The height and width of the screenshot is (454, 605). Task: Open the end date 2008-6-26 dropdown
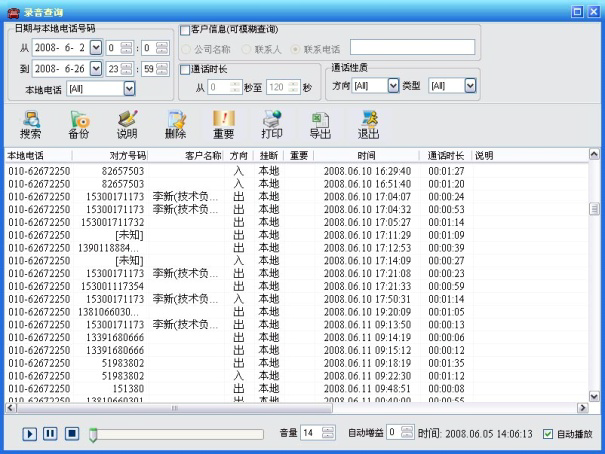pyautogui.click(x=96, y=69)
